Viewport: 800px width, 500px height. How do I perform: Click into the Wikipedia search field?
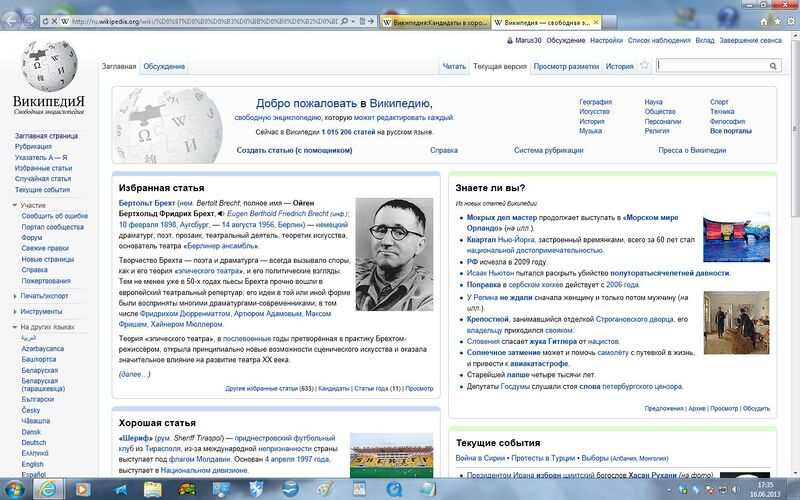(712, 65)
